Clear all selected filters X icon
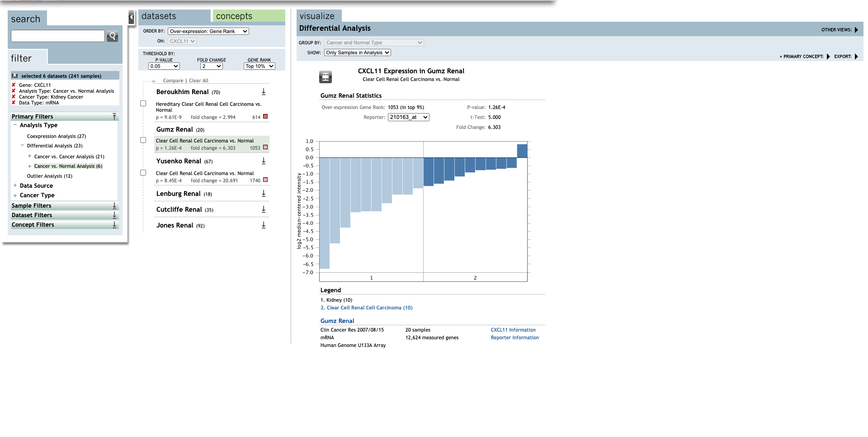The width and height of the screenshot is (868, 437). point(15,76)
